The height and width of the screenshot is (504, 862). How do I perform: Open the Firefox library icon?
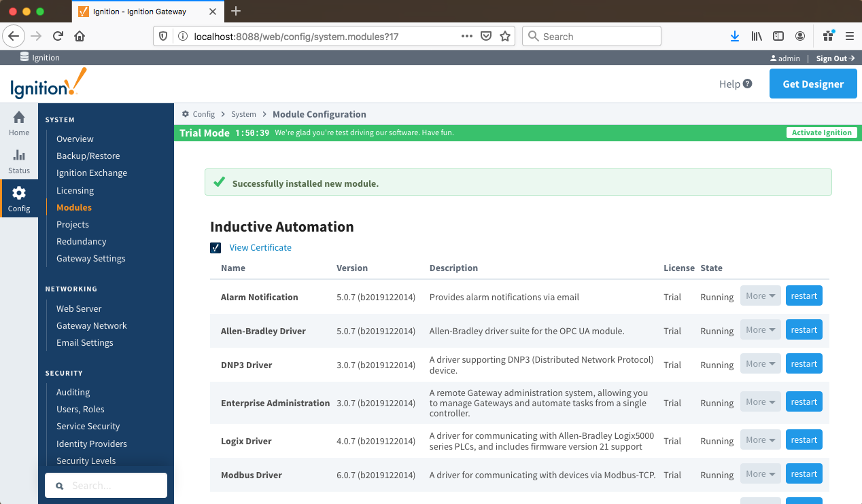[x=757, y=36]
